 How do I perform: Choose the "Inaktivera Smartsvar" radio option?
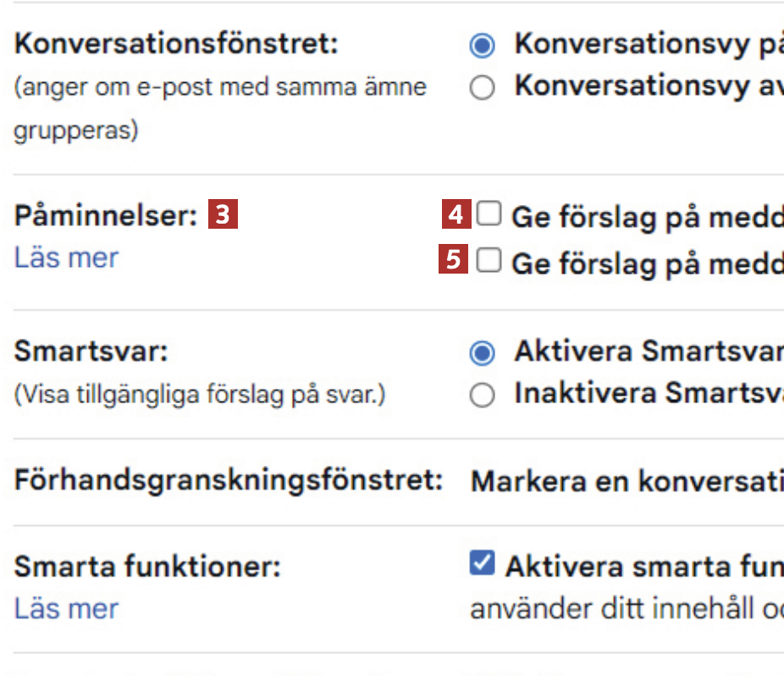(482, 396)
